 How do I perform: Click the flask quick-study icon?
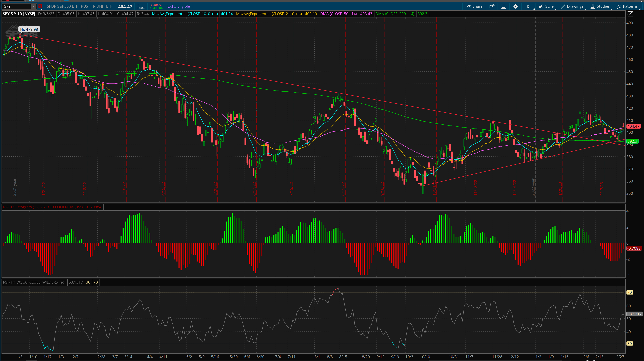[503, 6]
